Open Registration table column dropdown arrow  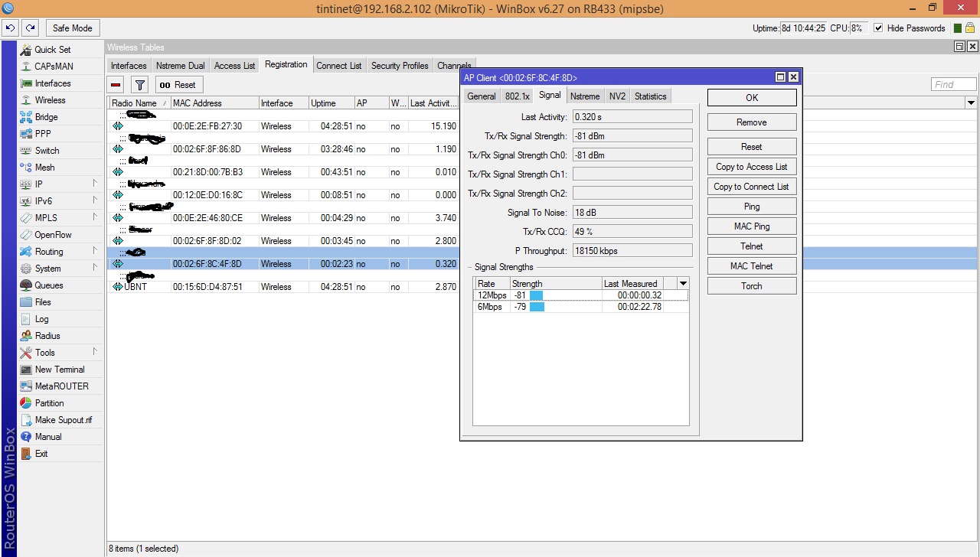point(971,103)
